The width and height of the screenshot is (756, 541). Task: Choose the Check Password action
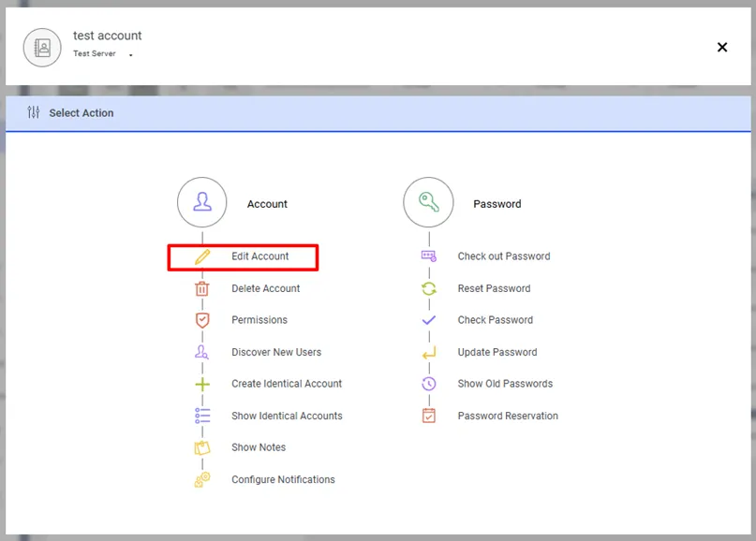pos(496,320)
